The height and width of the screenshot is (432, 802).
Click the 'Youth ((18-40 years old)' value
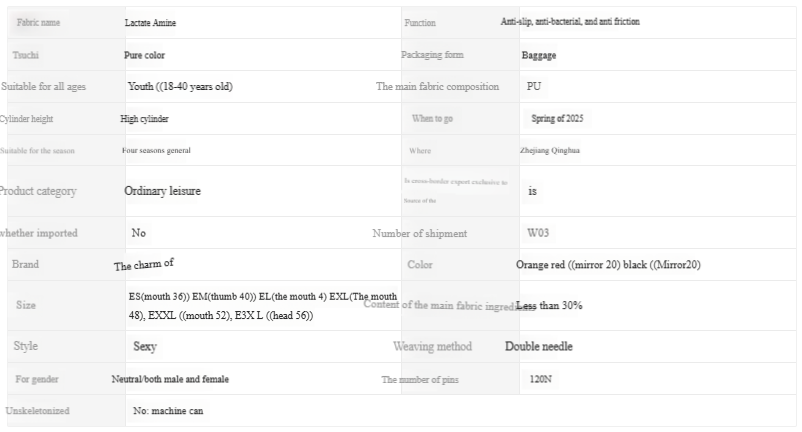pos(180,87)
